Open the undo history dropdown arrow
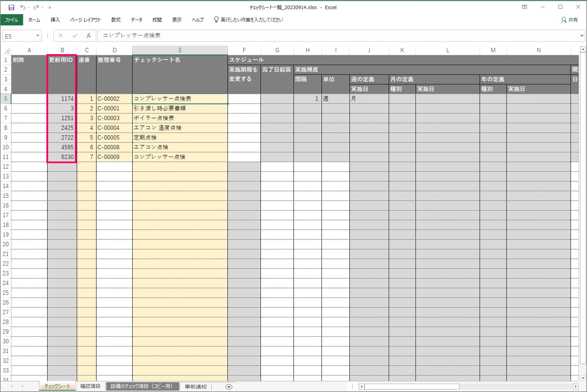Image resolution: width=587 pixels, height=392 pixels. pyautogui.click(x=29, y=7)
